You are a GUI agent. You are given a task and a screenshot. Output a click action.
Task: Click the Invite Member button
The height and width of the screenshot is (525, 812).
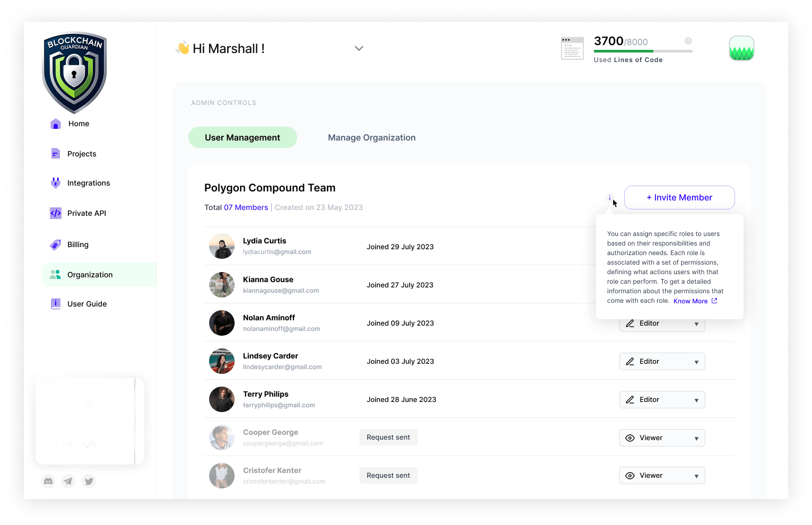click(x=679, y=197)
